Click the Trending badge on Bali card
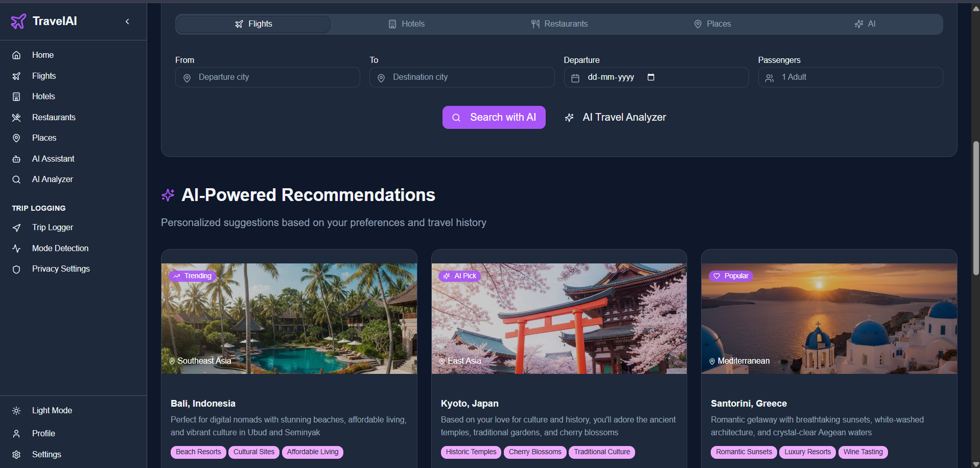The image size is (980, 468). [193, 276]
